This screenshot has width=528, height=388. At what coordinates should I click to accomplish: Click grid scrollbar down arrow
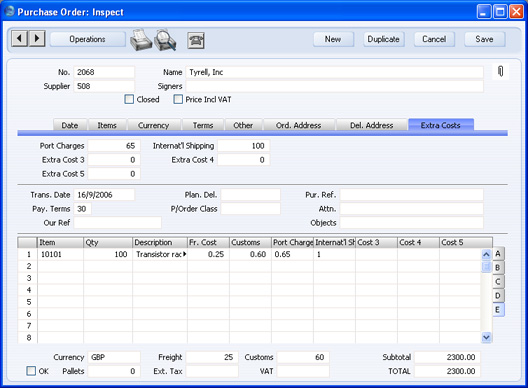[x=486, y=337]
